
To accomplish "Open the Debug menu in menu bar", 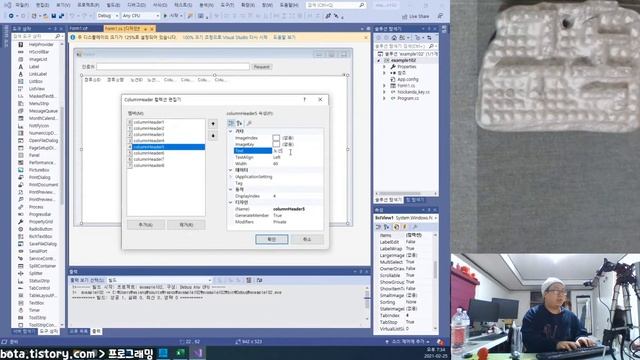I will click(136, 5).
